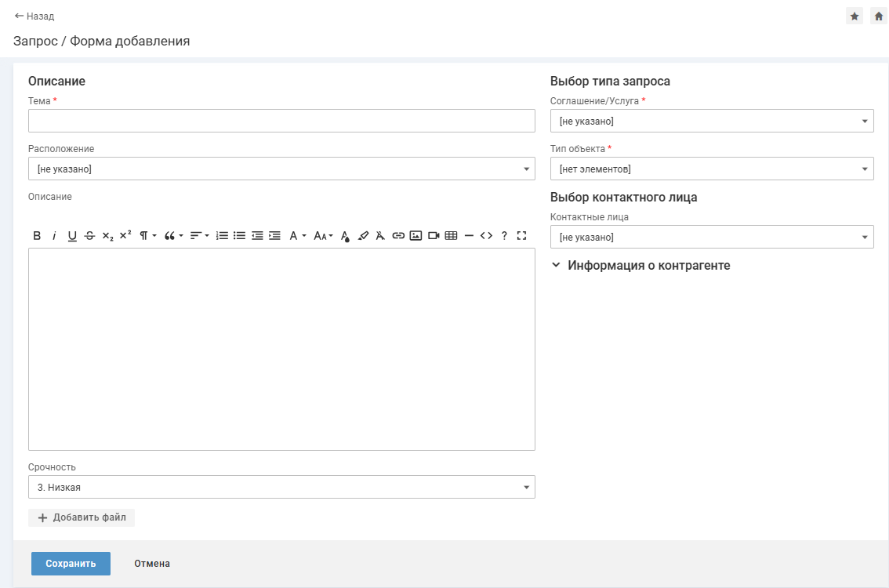The width and height of the screenshot is (889, 588).
Task: Click the star favorites icon
Action: click(855, 16)
